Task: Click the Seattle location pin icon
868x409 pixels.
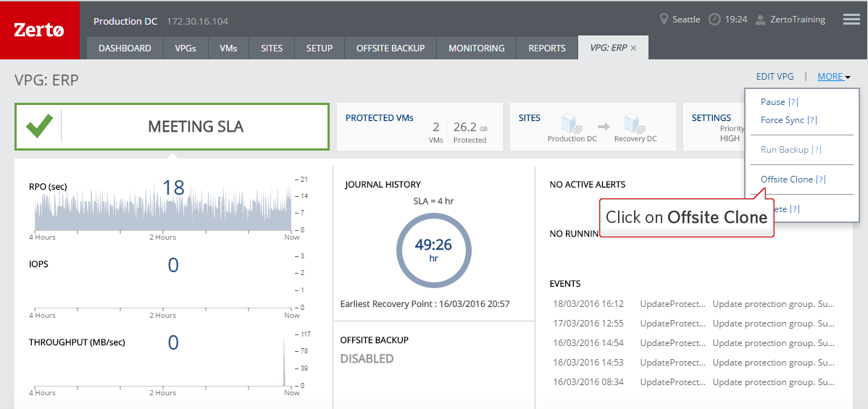Action: [x=664, y=20]
